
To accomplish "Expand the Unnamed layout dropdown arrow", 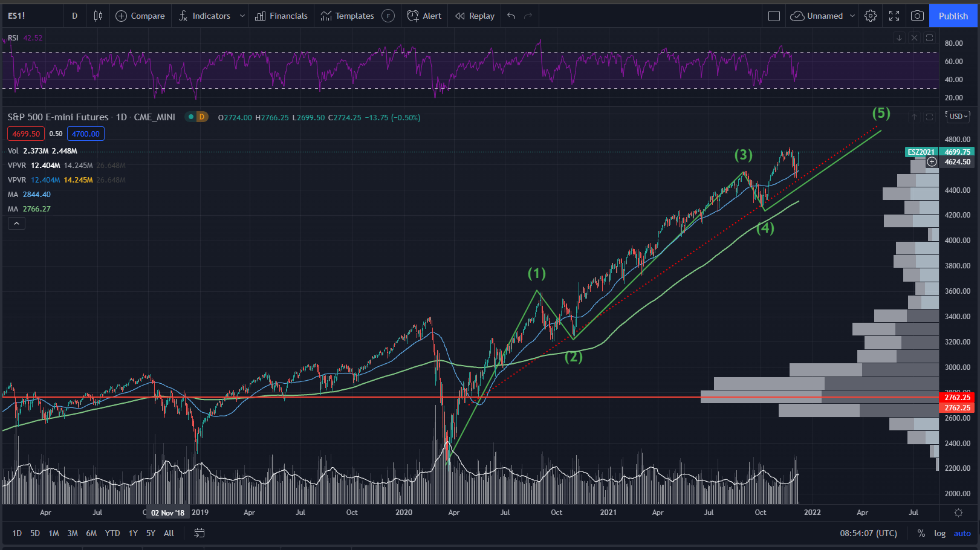I will (x=852, y=16).
